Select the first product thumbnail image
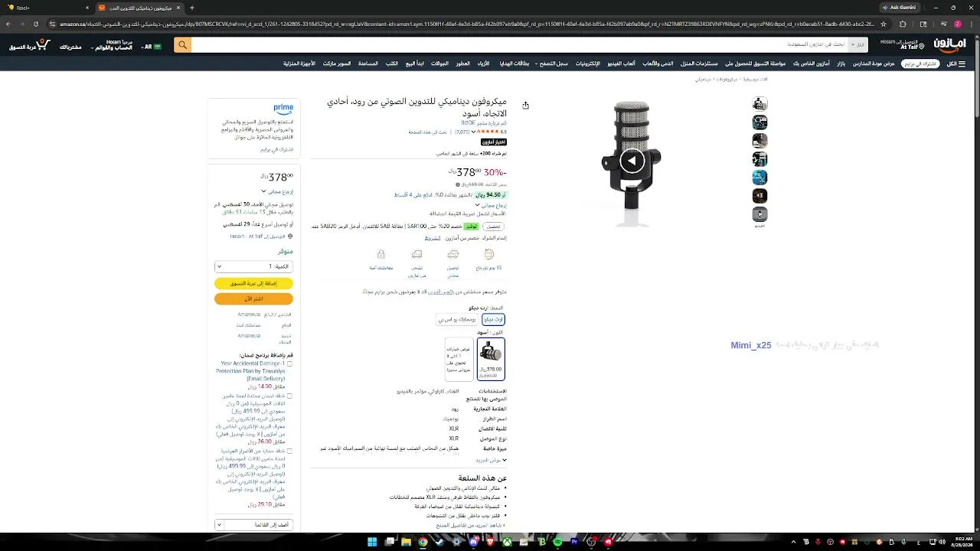 tap(759, 104)
